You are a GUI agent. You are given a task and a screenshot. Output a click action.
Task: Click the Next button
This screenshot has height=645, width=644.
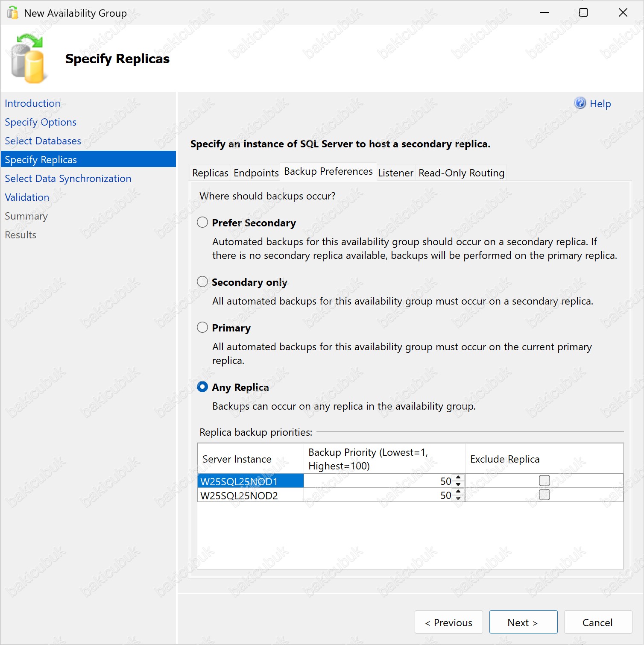click(523, 622)
